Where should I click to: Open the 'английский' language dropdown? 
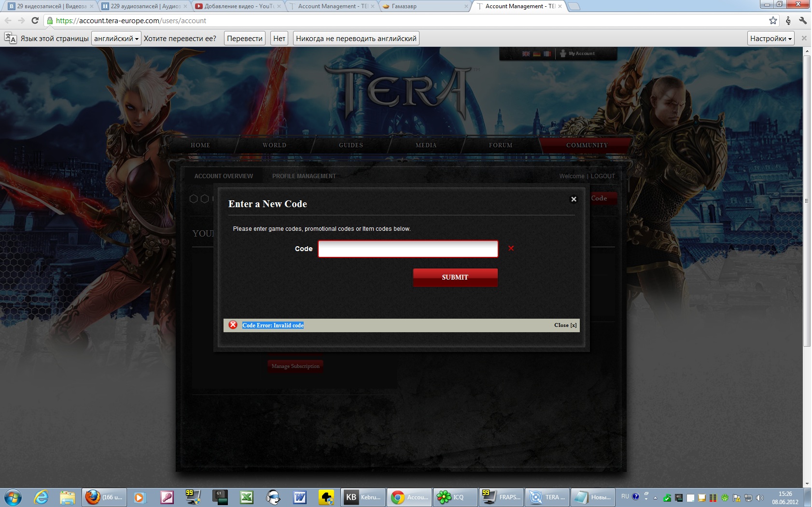[x=116, y=39]
